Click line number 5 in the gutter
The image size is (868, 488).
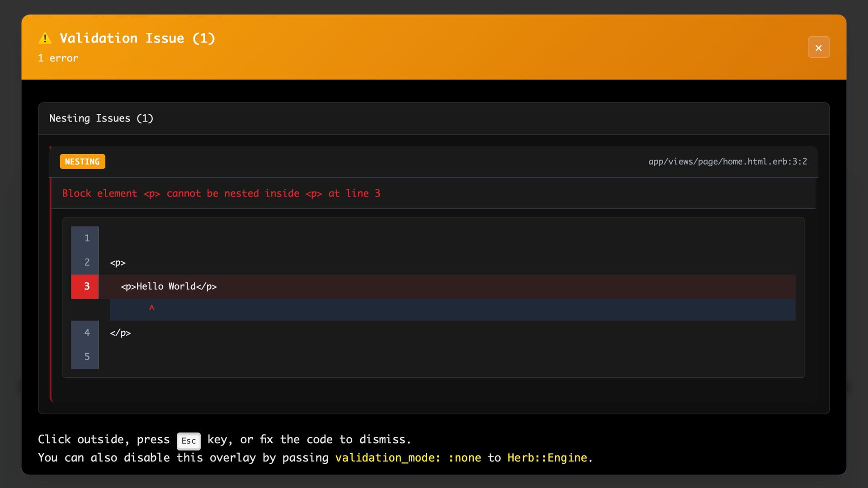87,357
